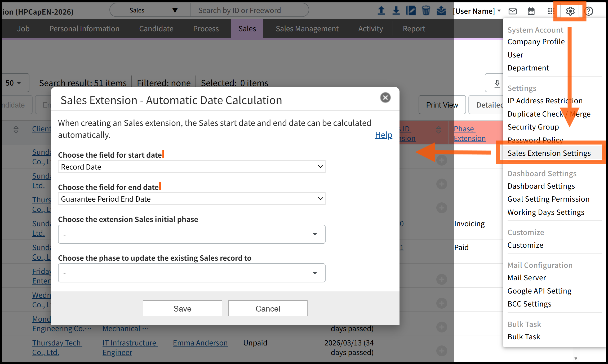Screen dimensions: 608x364
Task: Open the apps grid icon
Action: [x=551, y=11]
